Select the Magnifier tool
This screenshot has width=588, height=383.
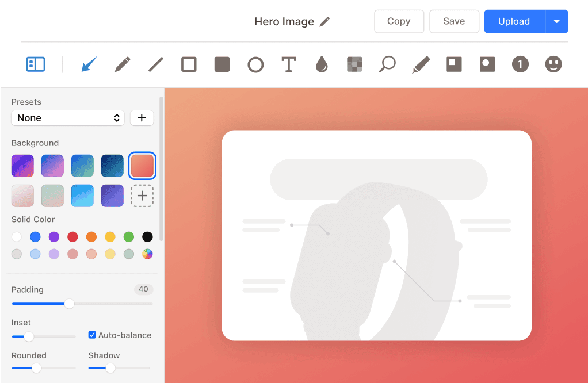click(387, 64)
